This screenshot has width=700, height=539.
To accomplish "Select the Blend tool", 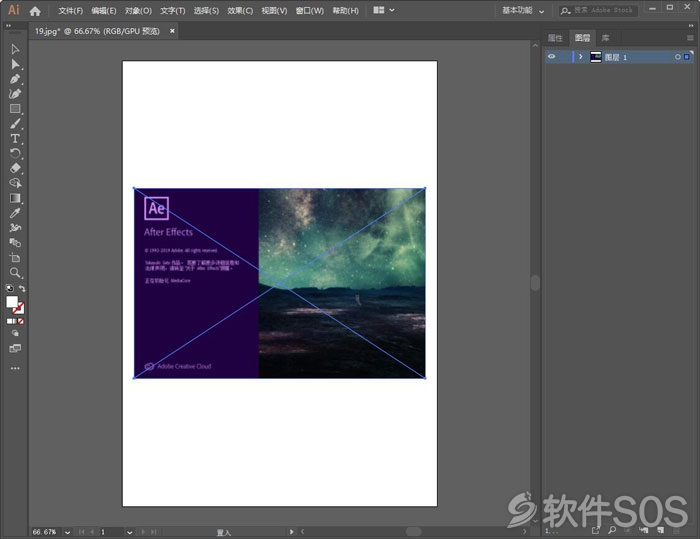I will tap(15, 242).
